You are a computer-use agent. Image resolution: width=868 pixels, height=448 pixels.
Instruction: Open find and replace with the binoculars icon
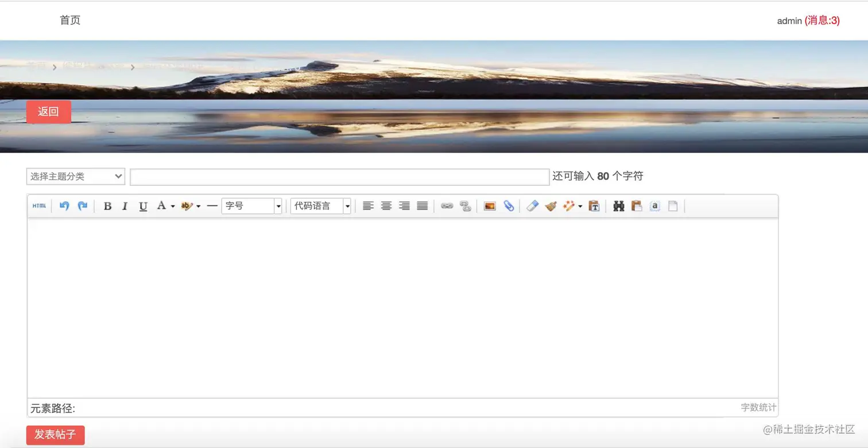point(618,206)
